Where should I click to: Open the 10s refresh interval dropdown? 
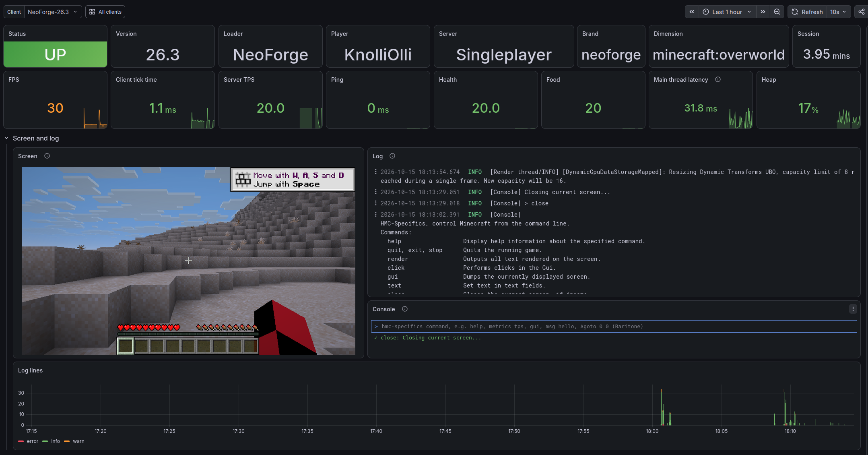coord(839,12)
